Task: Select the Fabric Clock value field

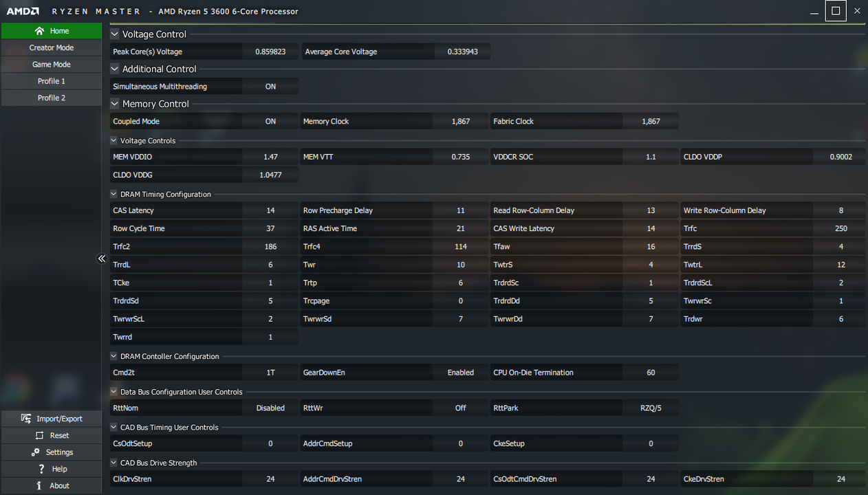Action: click(x=651, y=121)
